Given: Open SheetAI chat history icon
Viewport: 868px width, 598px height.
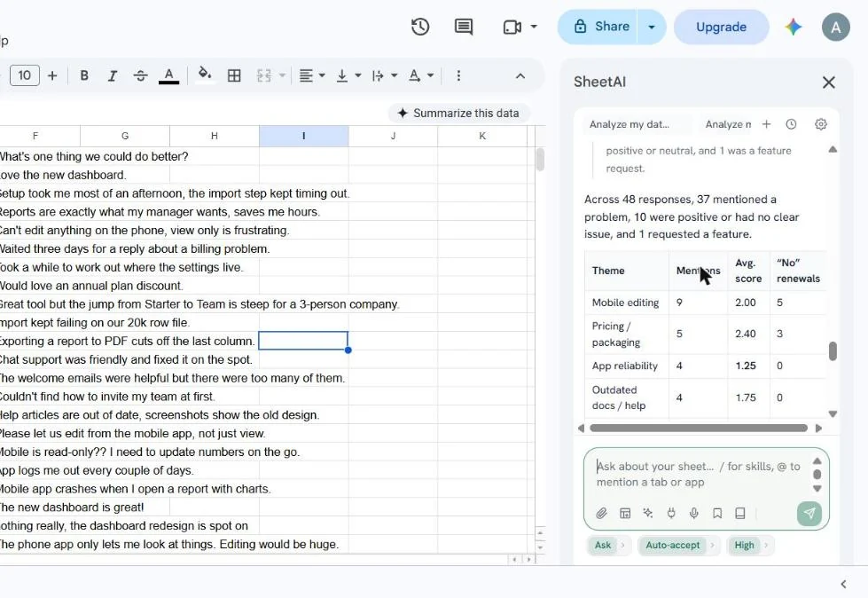Looking at the screenshot, I should [x=791, y=124].
